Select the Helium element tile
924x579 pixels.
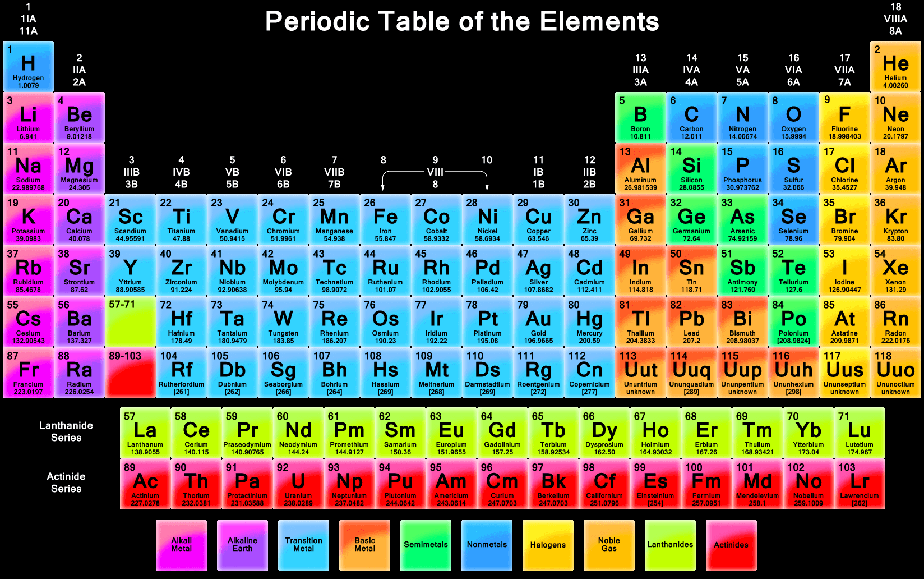click(x=895, y=66)
